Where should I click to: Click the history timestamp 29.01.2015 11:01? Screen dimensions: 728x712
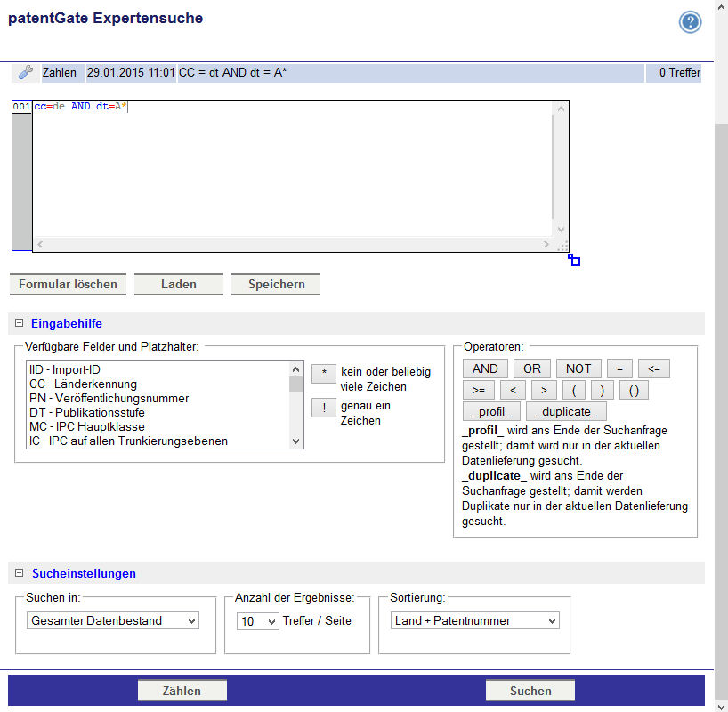click(x=131, y=73)
